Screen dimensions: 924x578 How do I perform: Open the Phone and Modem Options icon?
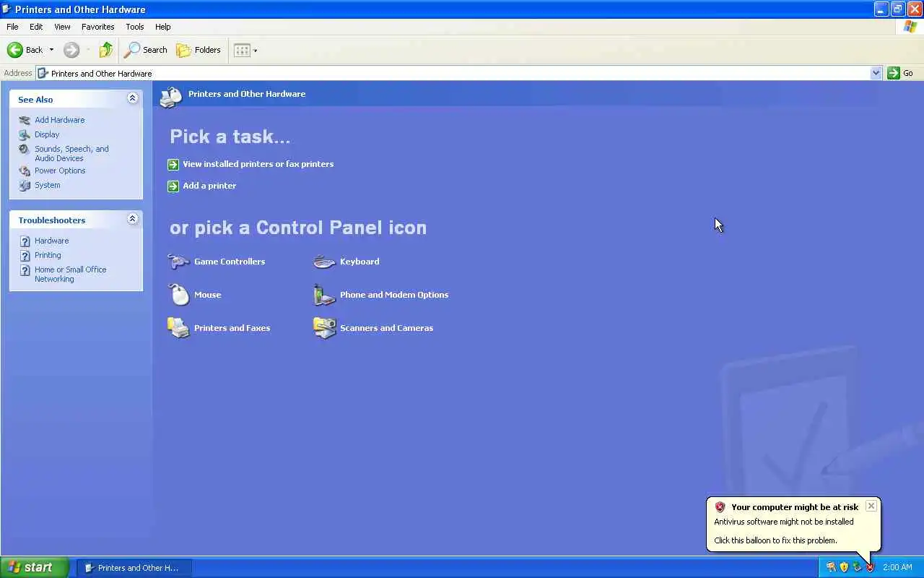324,295
